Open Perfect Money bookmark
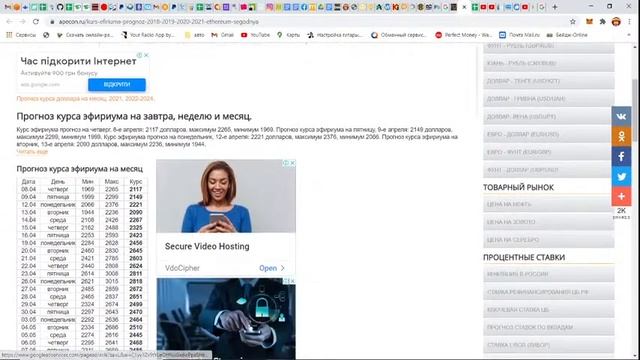The width and height of the screenshot is (640, 360). coord(463,35)
